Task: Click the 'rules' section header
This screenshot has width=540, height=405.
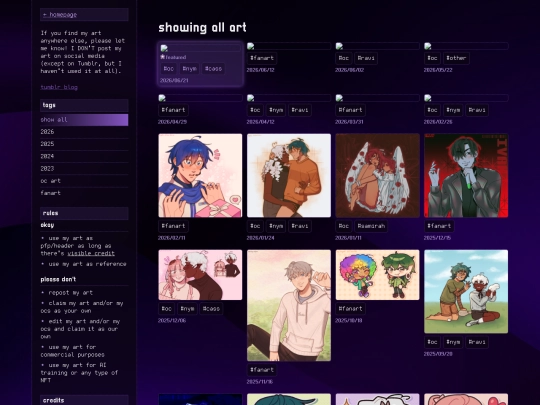Action: pyautogui.click(x=84, y=213)
